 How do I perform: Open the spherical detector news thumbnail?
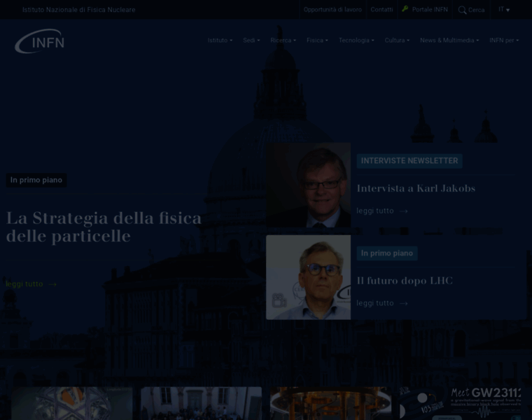pyautogui.click(x=72, y=403)
